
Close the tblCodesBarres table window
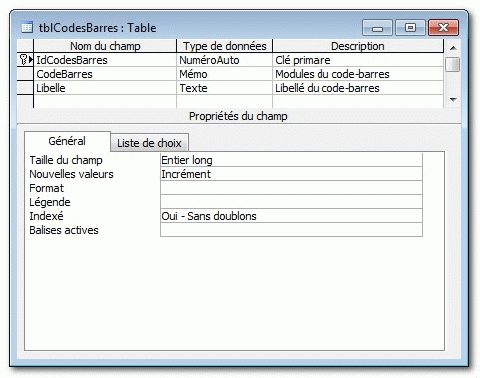(x=443, y=28)
